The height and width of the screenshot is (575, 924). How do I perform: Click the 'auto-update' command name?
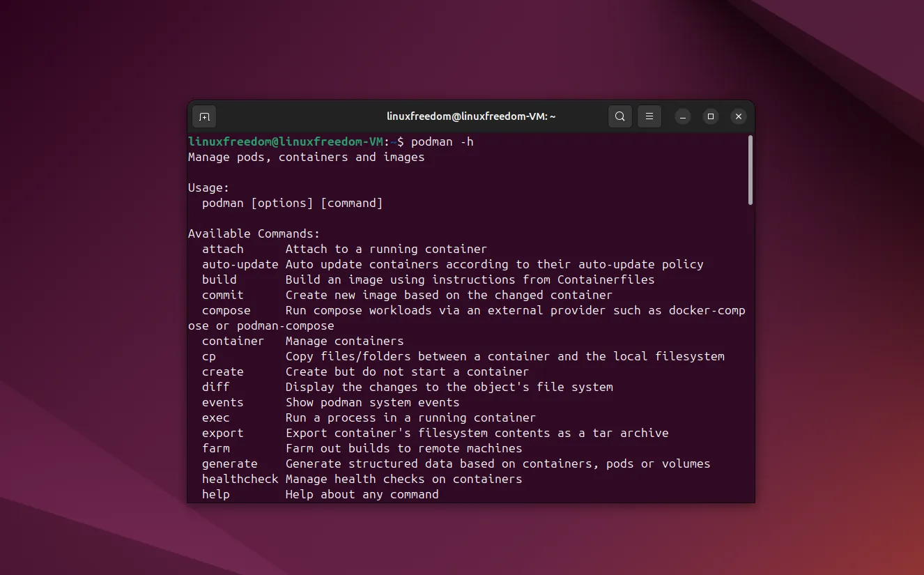click(x=240, y=264)
